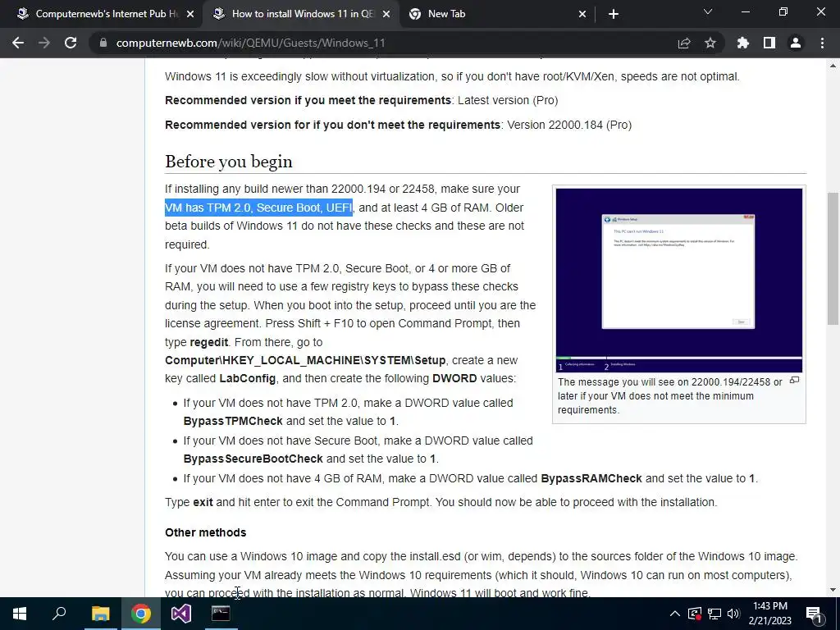Go back to the previous page

coord(18,43)
